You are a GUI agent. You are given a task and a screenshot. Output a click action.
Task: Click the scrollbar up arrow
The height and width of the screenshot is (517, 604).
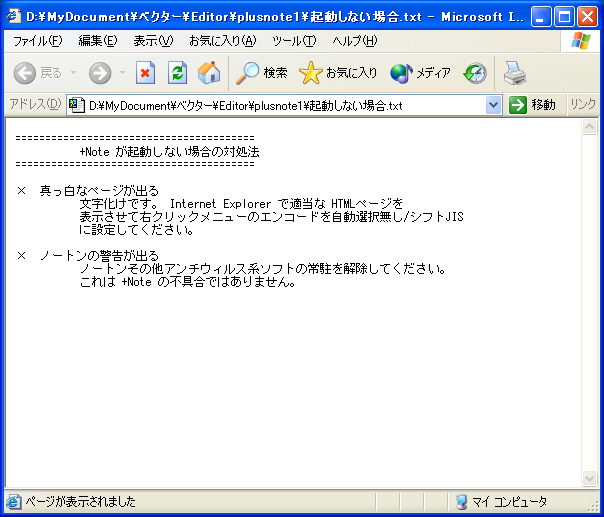coord(589,126)
